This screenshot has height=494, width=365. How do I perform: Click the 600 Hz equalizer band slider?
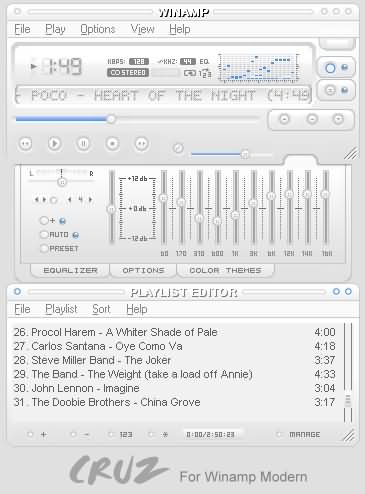tap(218, 220)
